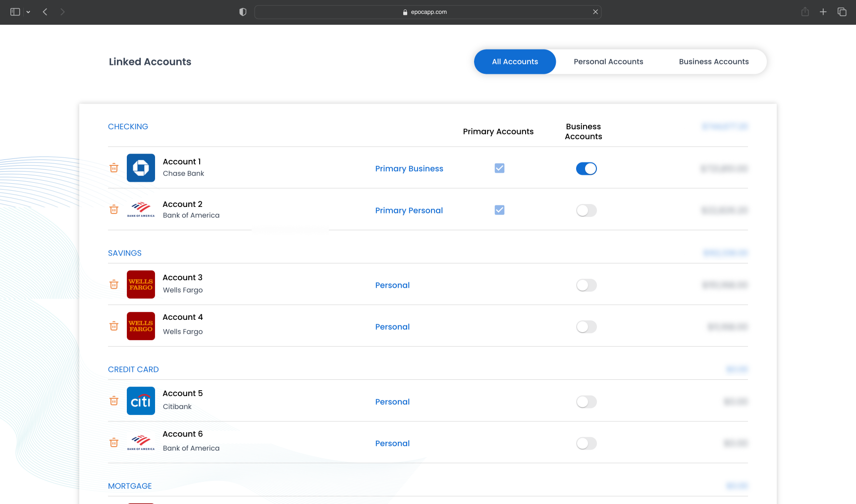856x504 pixels.
Task: Open sidebar dropdown chevron in browser toolbar
Action: click(28, 12)
